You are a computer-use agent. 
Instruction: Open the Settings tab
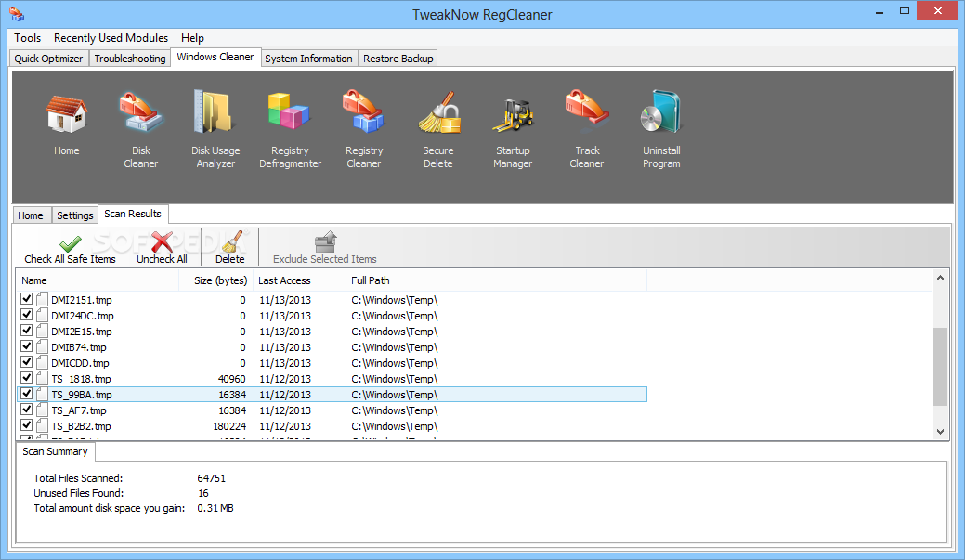(75, 215)
